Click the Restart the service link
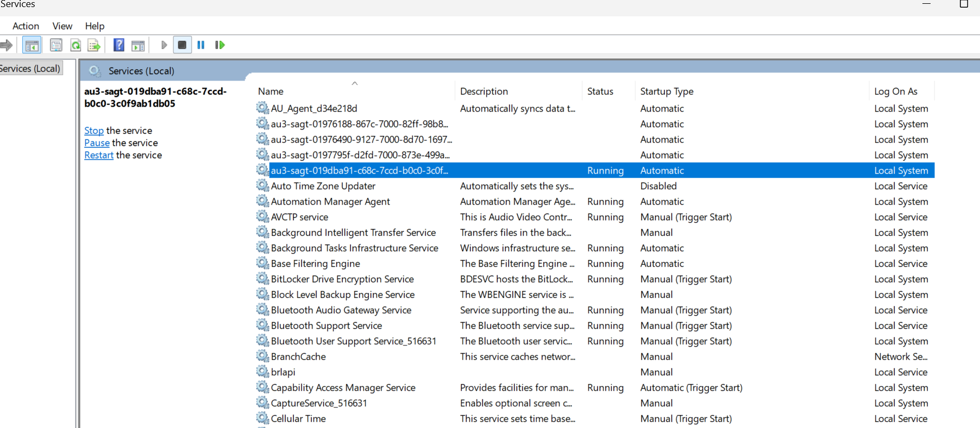The image size is (980, 428). pyautogui.click(x=99, y=155)
